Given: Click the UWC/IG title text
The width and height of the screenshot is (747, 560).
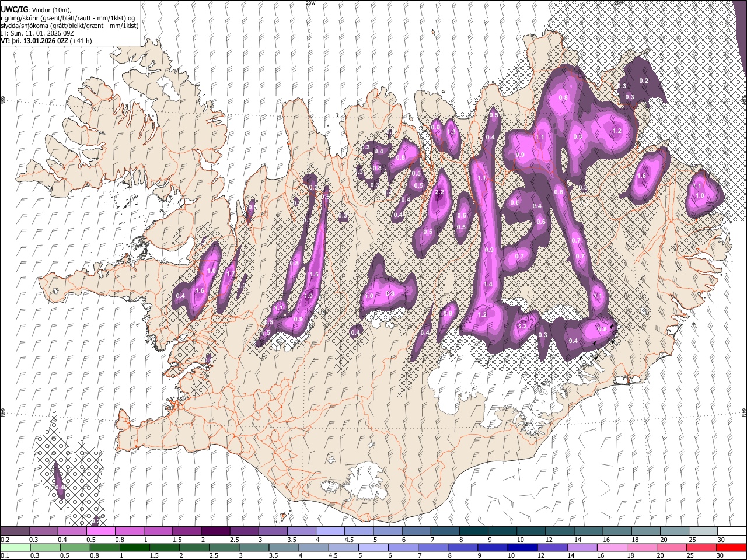Looking at the screenshot, I should [x=14, y=10].
